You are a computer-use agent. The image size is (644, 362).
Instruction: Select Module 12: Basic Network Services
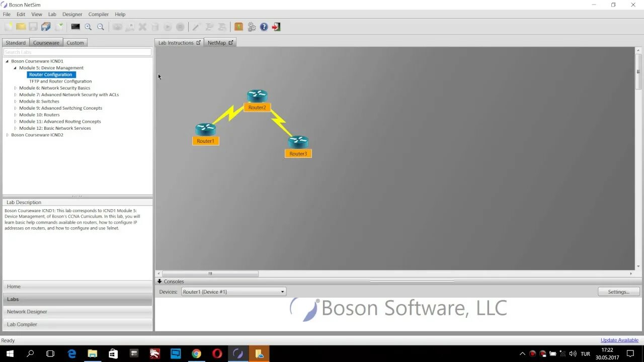(x=55, y=128)
